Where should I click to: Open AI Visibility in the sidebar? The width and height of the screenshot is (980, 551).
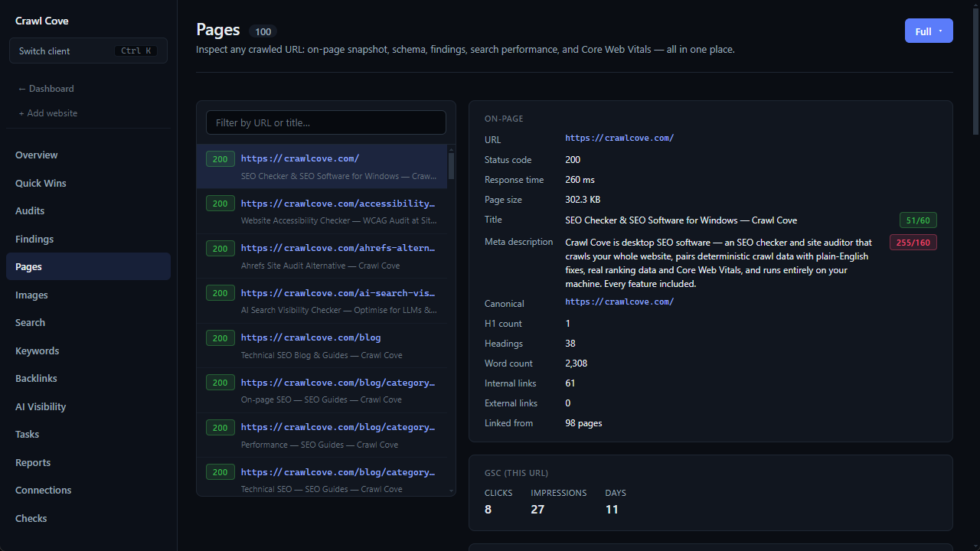point(88,406)
